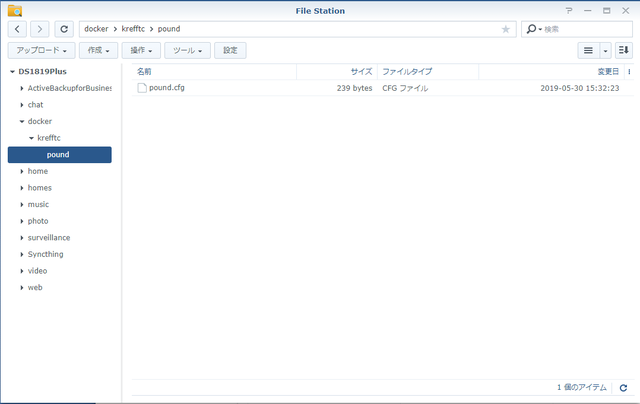Open the ツール dropdown menu
The height and width of the screenshot is (404, 640).
click(x=187, y=50)
